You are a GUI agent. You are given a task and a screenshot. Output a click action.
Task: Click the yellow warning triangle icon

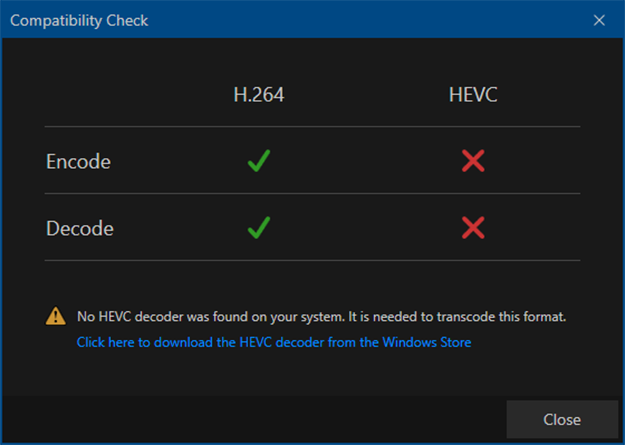click(56, 317)
